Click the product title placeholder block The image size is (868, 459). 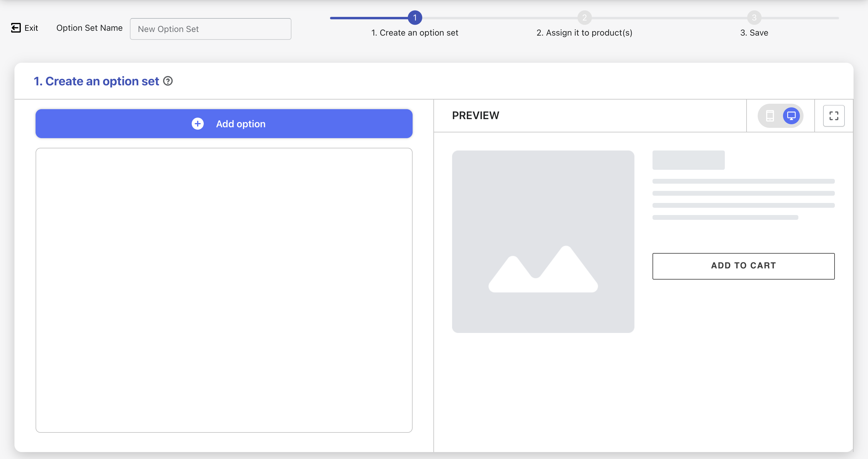tap(688, 160)
